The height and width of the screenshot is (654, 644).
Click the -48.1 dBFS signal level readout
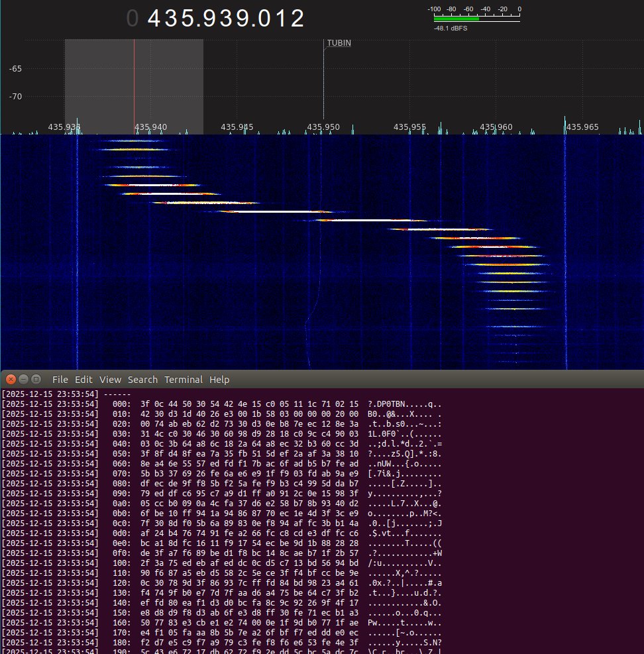pyautogui.click(x=451, y=28)
